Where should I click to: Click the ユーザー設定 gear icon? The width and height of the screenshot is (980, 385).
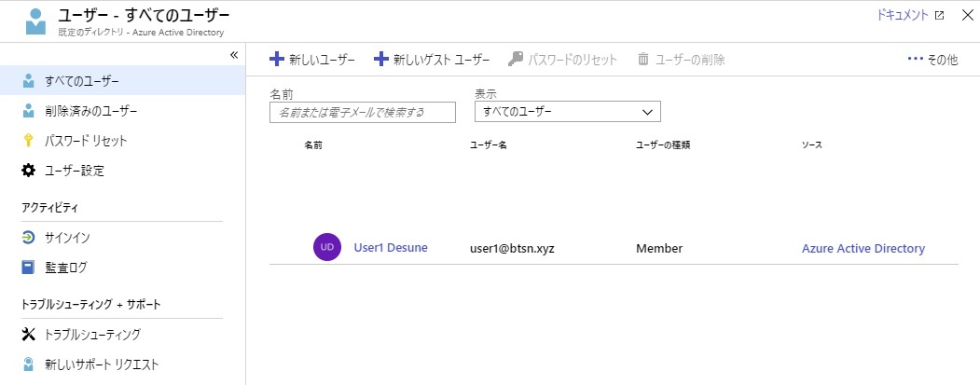pos(29,171)
